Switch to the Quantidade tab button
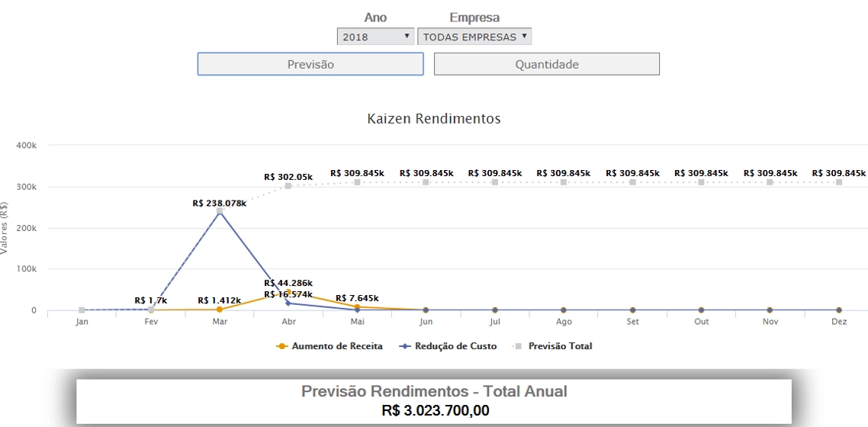The width and height of the screenshot is (868, 427). click(547, 64)
